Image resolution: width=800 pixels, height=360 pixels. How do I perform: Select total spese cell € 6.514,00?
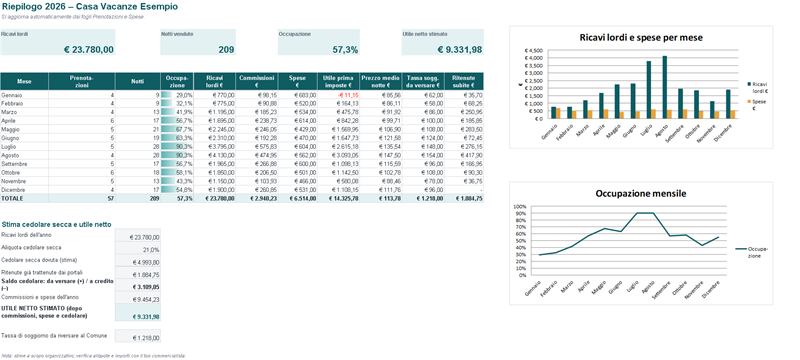[x=298, y=198]
